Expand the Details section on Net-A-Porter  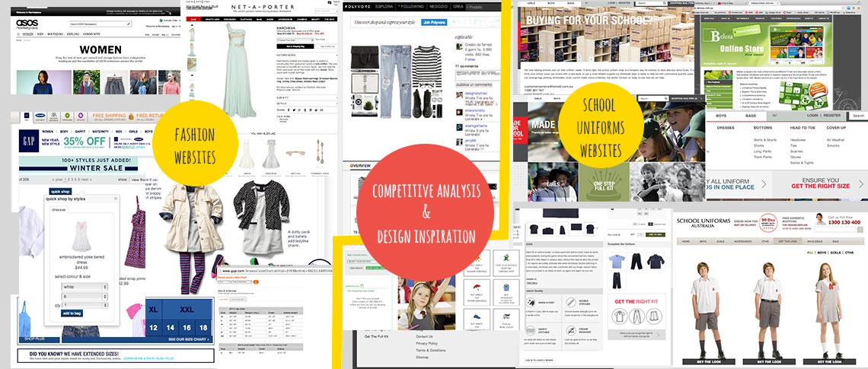tap(307, 103)
